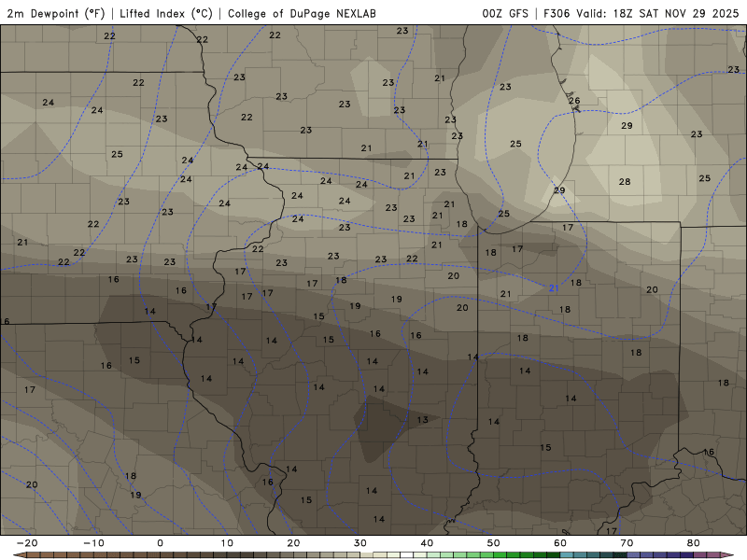This screenshot has width=747, height=560.
Task: Click the "13" dewpoint value on the map
Action: click(x=423, y=419)
